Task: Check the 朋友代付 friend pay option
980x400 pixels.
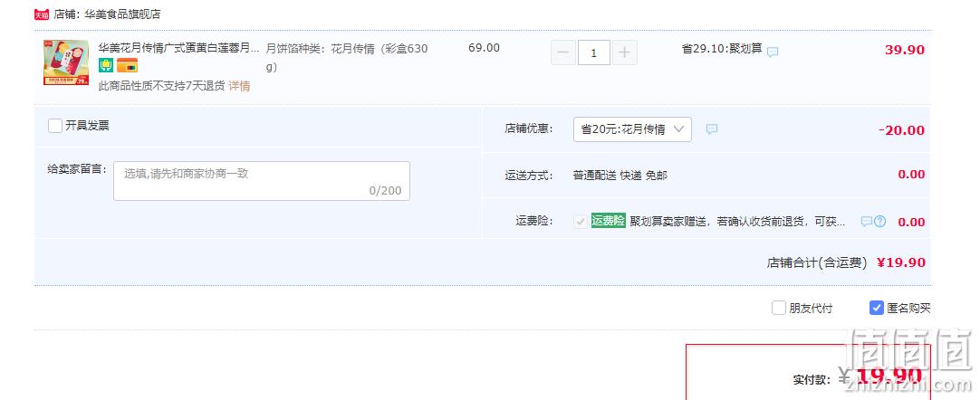Action: 778,308
